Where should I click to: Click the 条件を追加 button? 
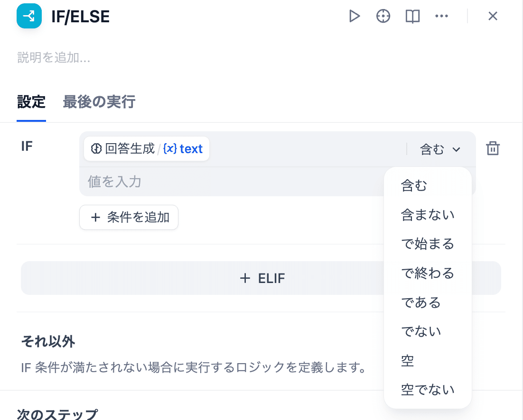click(129, 217)
